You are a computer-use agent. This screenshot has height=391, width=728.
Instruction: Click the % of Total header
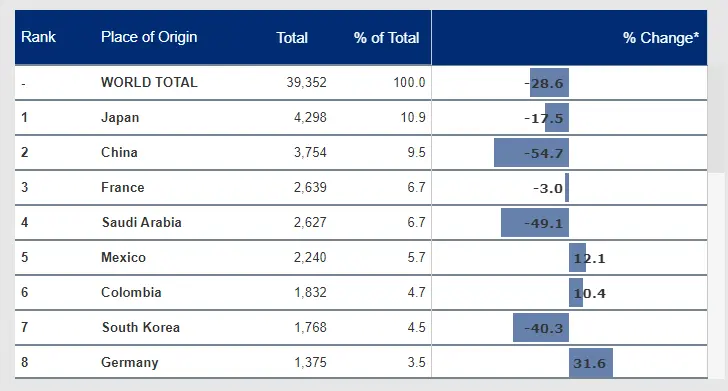pyautogui.click(x=386, y=38)
